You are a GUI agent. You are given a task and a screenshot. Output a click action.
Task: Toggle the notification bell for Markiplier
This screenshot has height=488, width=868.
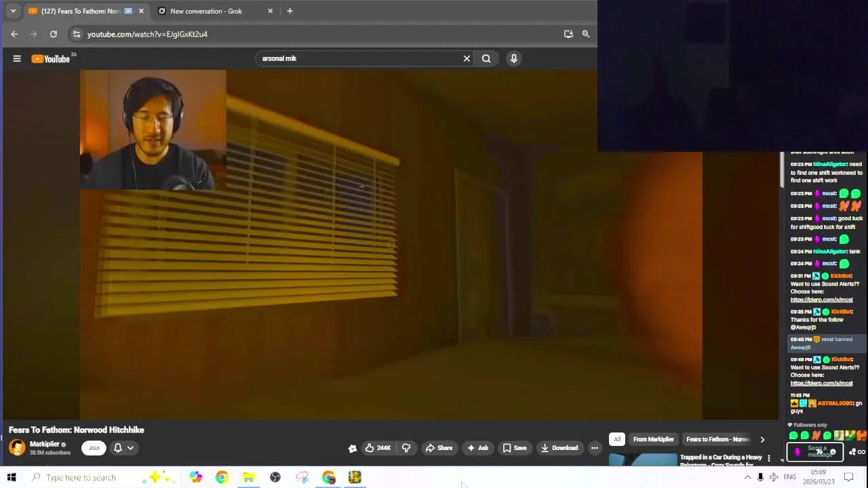click(x=118, y=447)
